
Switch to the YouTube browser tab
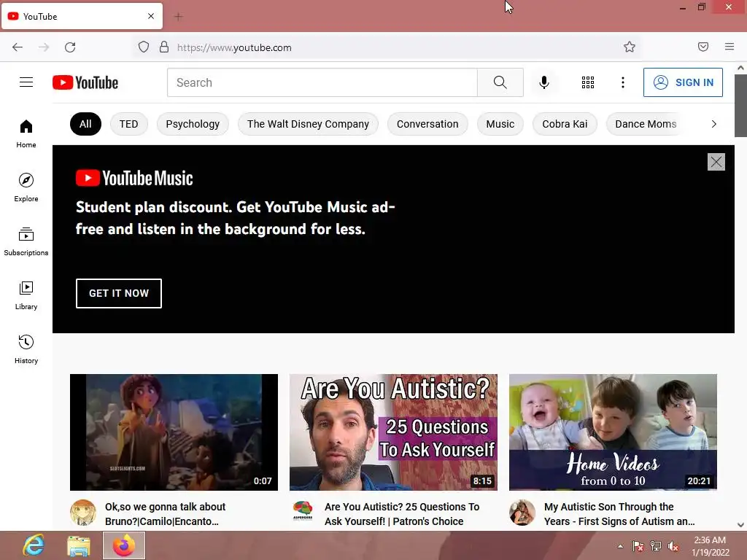click(x=82, y=16)
